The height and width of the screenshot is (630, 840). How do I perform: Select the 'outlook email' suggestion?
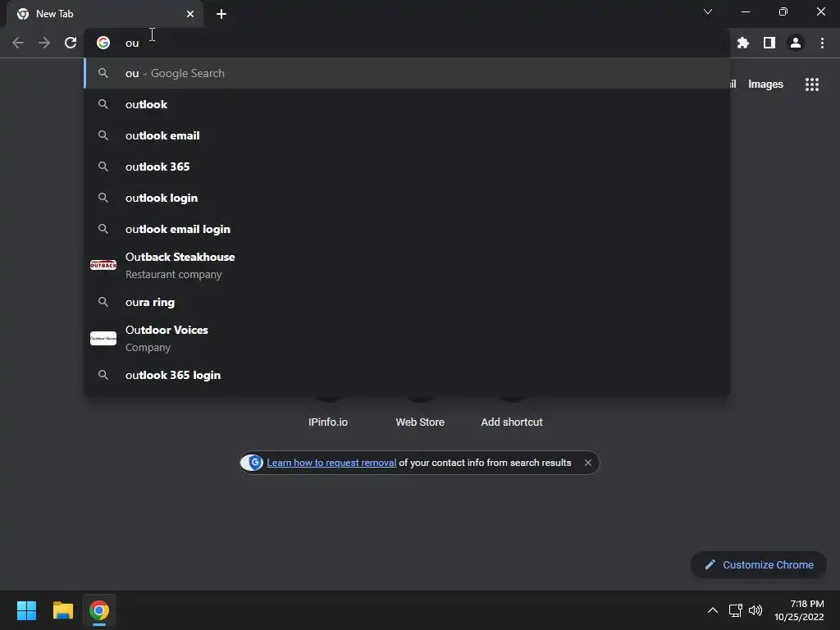pos(407,135)
